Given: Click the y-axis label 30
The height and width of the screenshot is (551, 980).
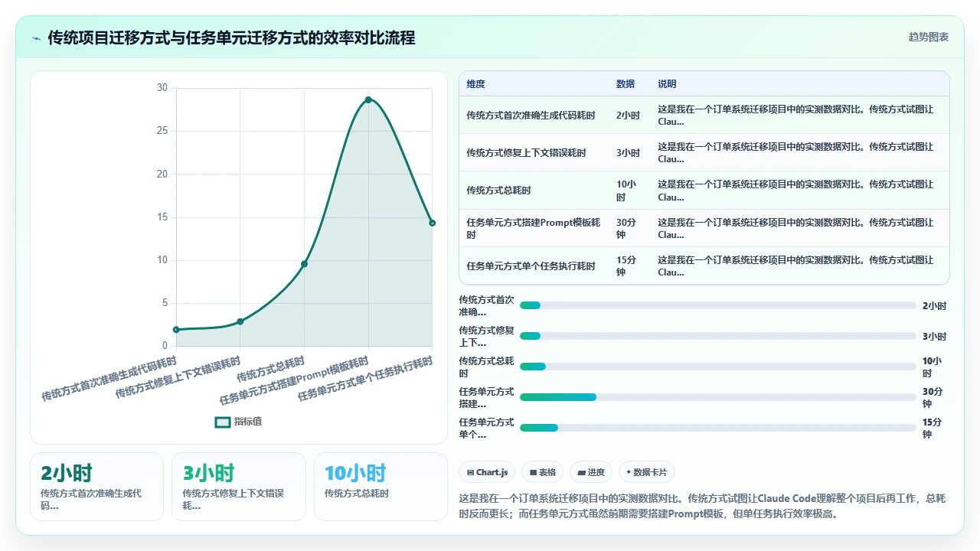Looking at the screenshot, I should point(162,88).
